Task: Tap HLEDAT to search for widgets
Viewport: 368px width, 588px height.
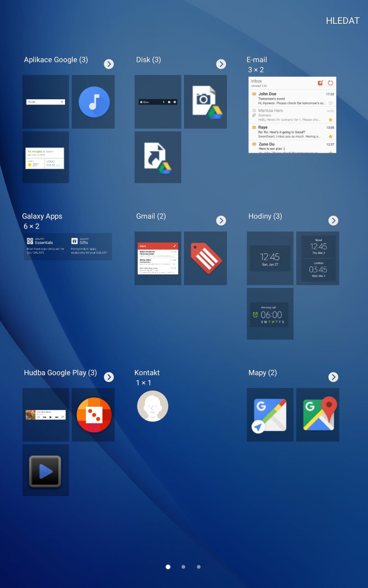Action: [x=343, y=20]
